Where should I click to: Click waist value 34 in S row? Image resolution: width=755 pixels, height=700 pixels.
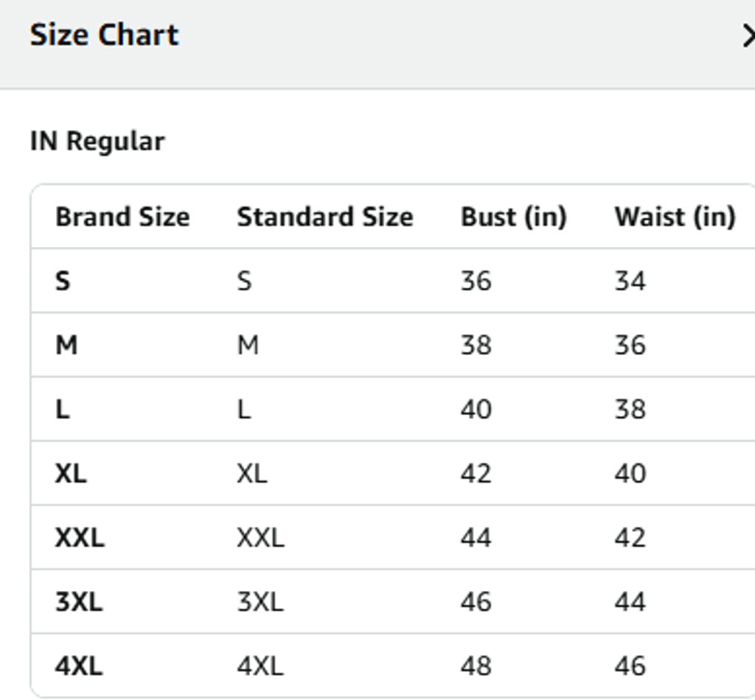[x=630, y=281]
